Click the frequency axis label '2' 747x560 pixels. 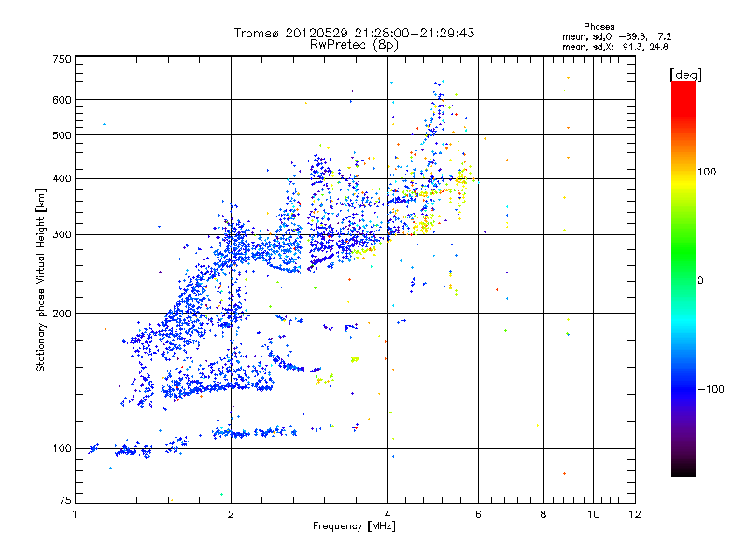pos(231,514)
